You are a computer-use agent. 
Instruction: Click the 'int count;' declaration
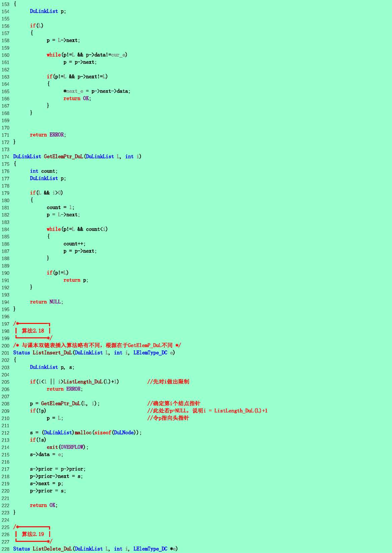[x=44, y=171]
